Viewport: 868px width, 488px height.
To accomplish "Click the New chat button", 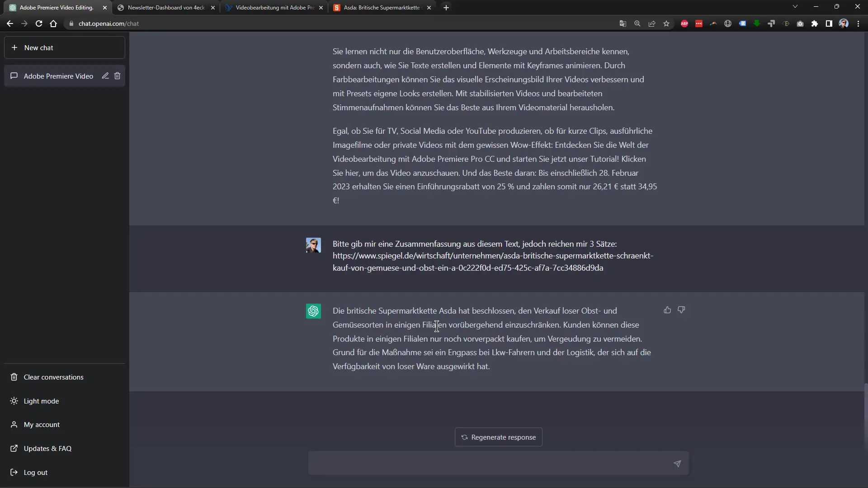I will [x=65, y=47].
